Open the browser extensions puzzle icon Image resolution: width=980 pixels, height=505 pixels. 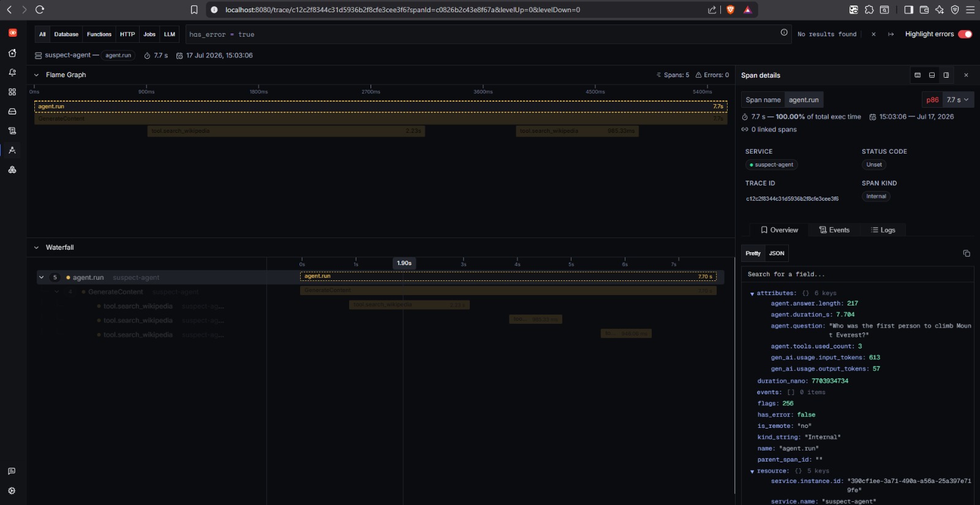pos(869,10)
